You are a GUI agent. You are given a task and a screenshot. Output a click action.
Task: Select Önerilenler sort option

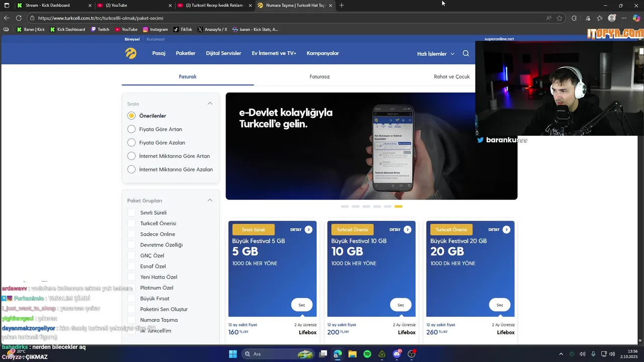(x=131, y=116)
